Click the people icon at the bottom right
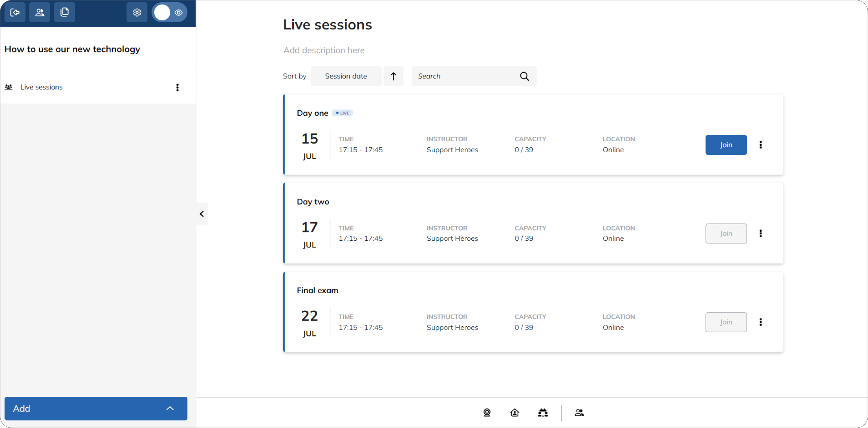This screenshot has height=428, width=868. pyautogui.click(x=579, y=413)
